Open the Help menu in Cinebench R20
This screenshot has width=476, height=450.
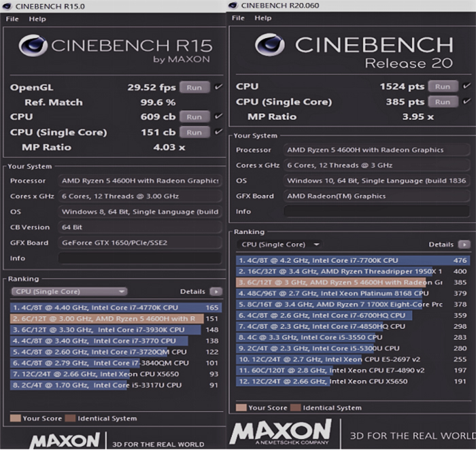(x=263, y=18)
